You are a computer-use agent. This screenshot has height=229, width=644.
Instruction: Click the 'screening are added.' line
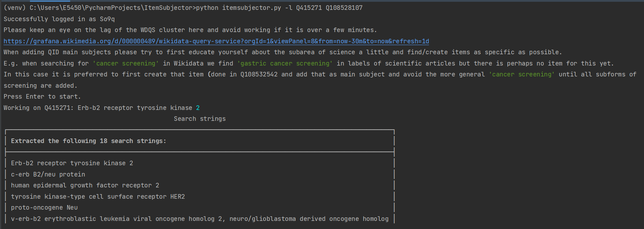click(40, 86)
